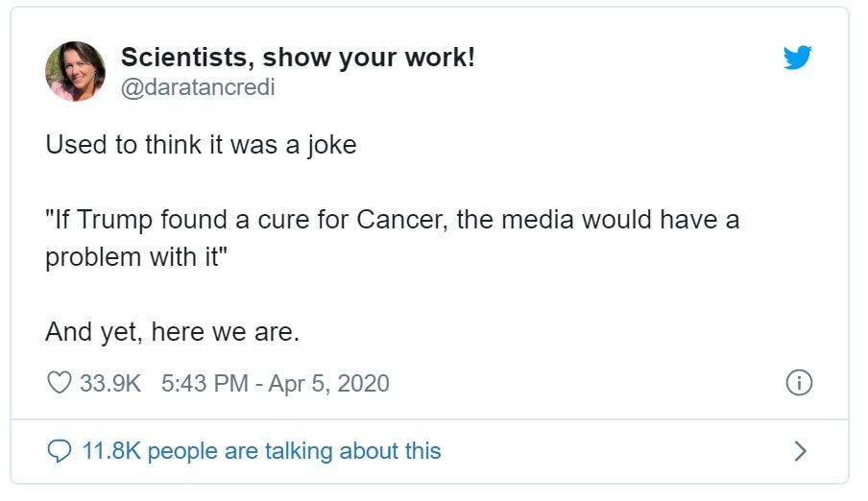
Task: Click the 'Used to think it was a joke' line
Action: 201,145
